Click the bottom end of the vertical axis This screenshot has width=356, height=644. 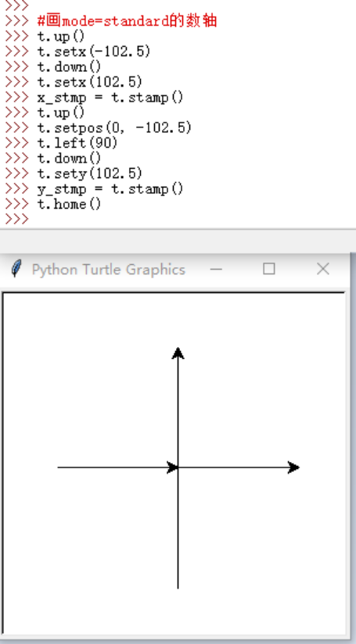pyautogui.click(x=178, y=587)
